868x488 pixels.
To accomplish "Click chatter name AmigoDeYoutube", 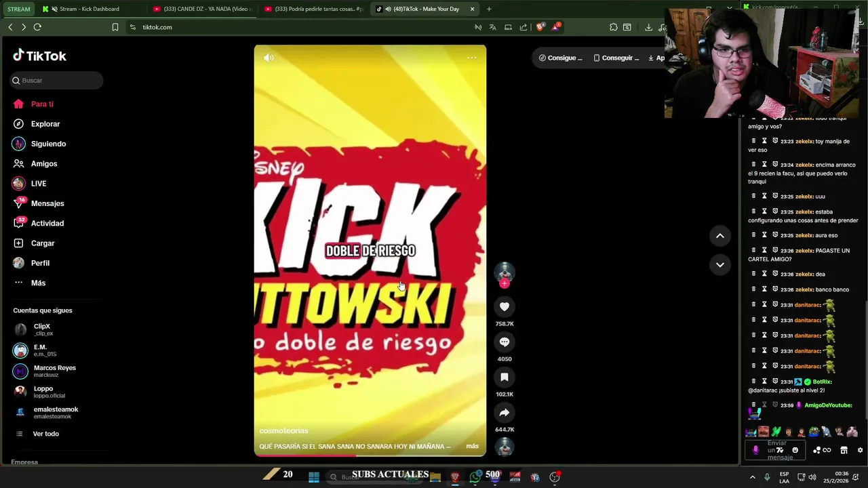I will (x=828, y=405).
